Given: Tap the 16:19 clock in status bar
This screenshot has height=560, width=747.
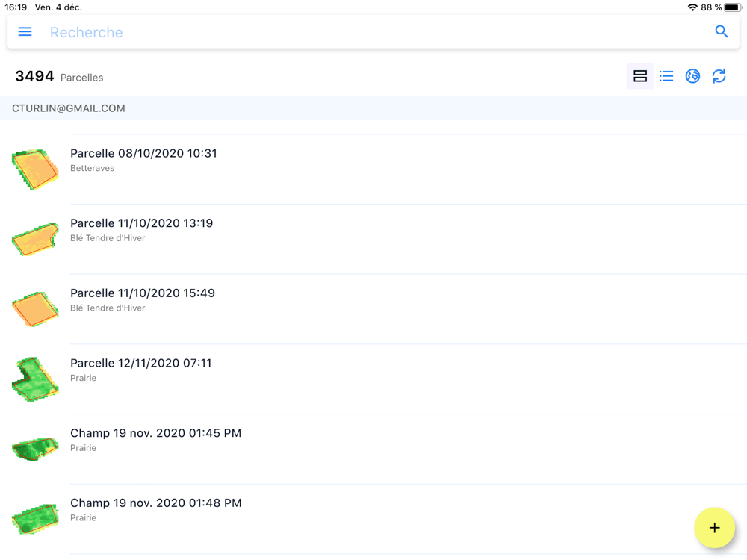Looking at the screenshot, I should (16, 7).
